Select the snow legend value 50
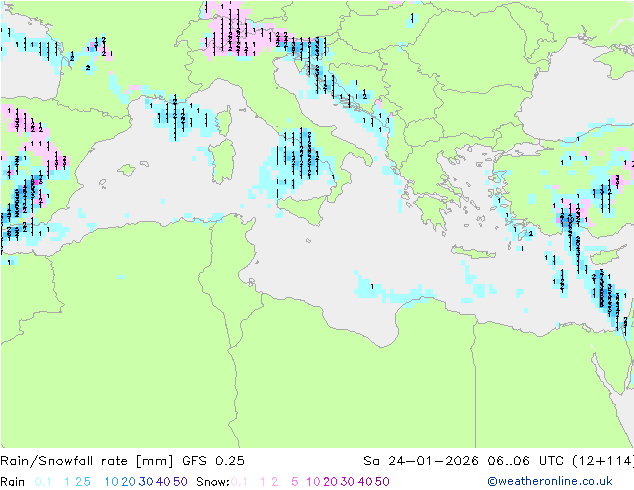This screenshot has height=490, width=634. point(382,482)
